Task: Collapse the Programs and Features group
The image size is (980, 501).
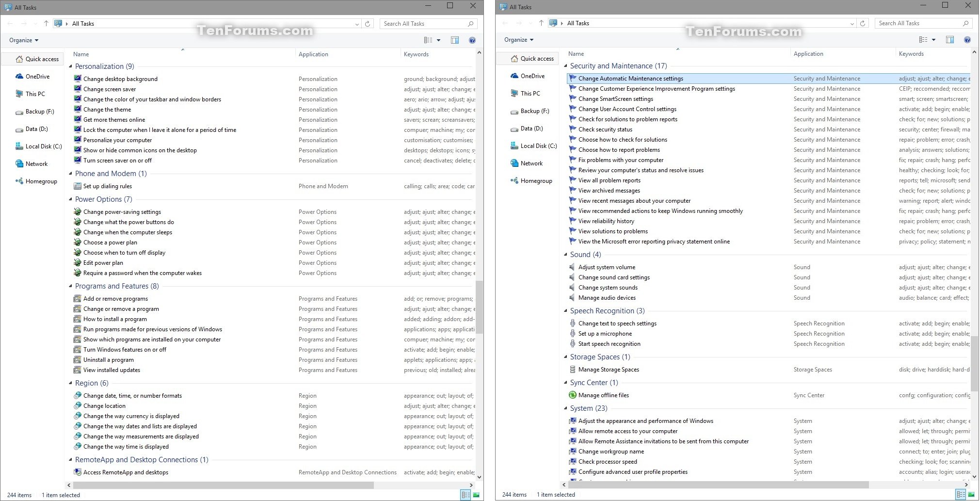Action: pos(71,286)
